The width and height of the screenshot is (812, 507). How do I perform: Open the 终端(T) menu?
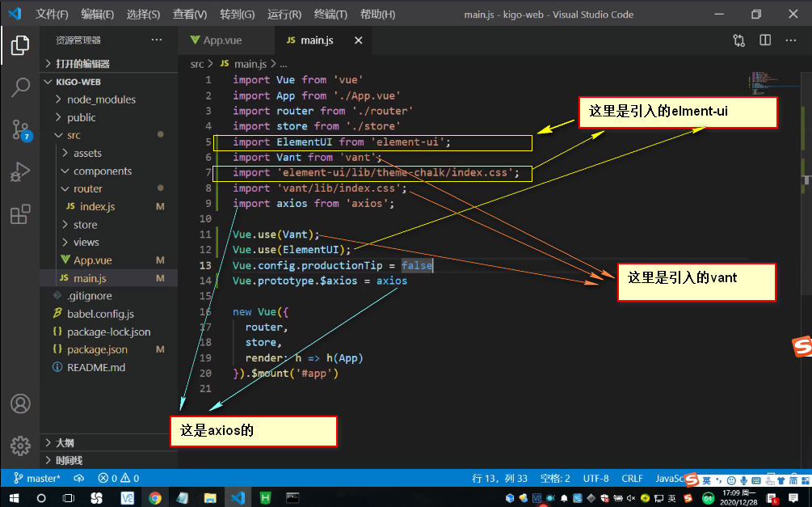click(x=330, y=15)
